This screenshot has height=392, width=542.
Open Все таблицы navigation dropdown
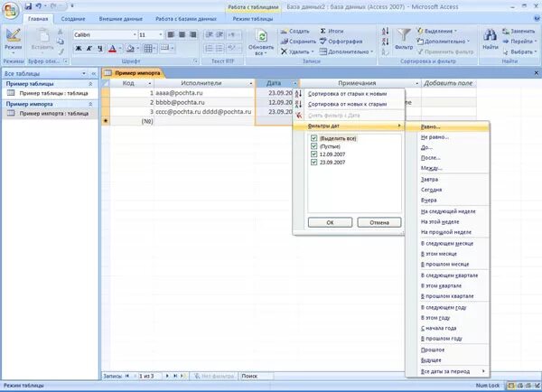(84, 74)
